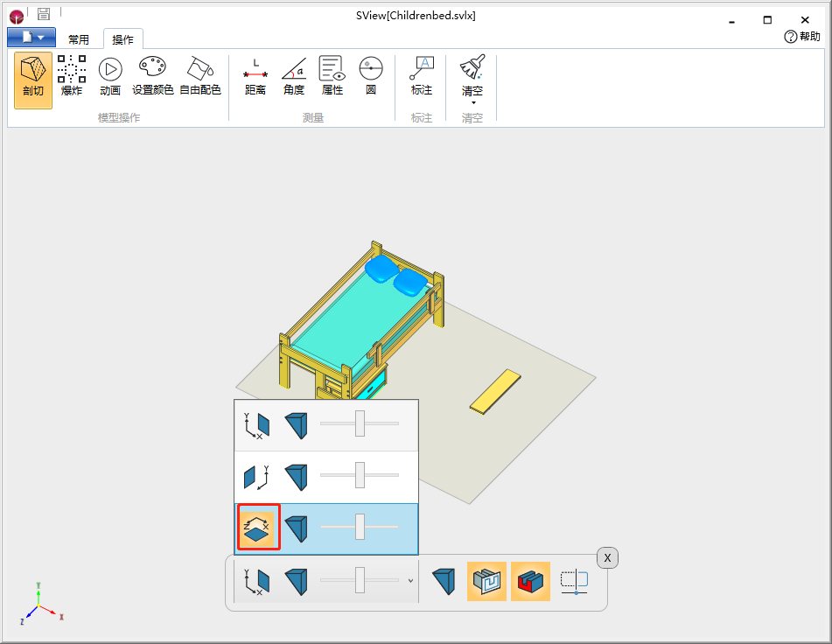Viewport: 832px width, 644px height.
Task: Collapse the section plane list chevron
Action: [x=410, y=581]
